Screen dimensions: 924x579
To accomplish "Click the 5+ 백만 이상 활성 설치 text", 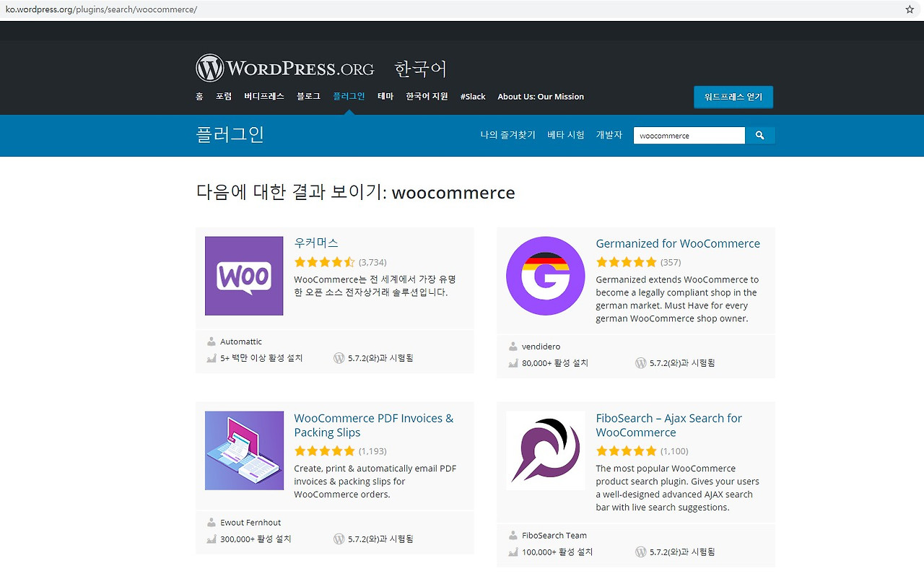I will [261, 358].
